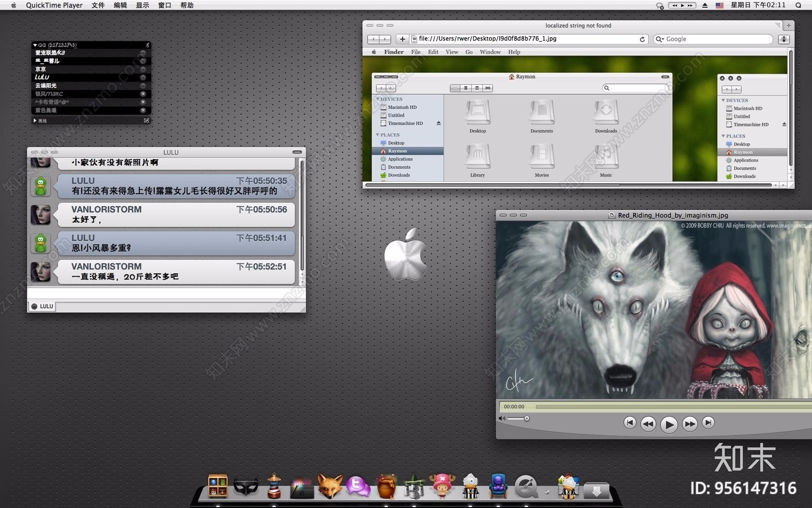Click the Safari address field with the file URL
812x508 pixels.
click(x=528, y=39)
